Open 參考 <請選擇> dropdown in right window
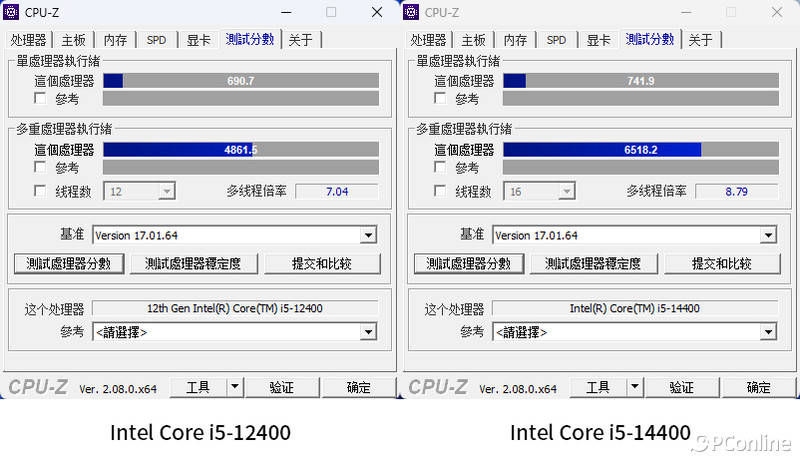Viewport: 800px width, 460px height. [768, 332]
